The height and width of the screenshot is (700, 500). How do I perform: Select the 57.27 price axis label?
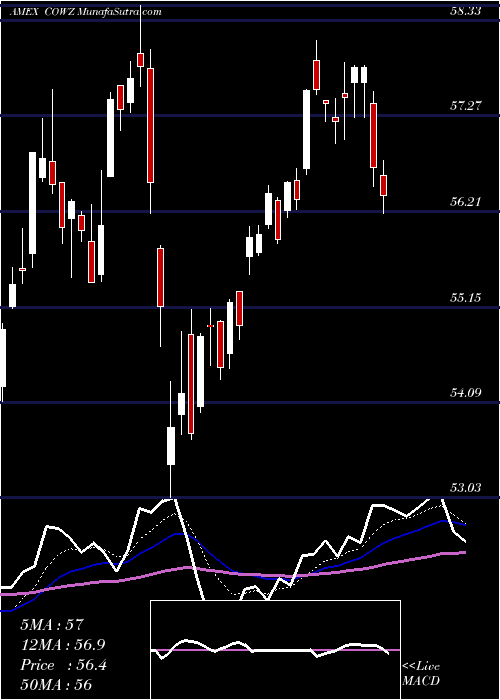click(466, 106)
